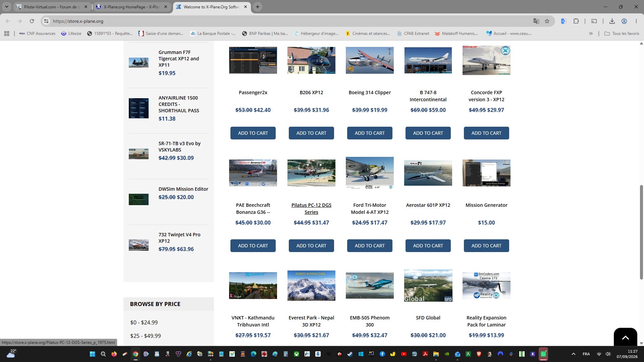Screen dimensions: 644x362
Task: Show more bookmarks with the chevron
Action: pyautogui.click(x=591, y=34)
